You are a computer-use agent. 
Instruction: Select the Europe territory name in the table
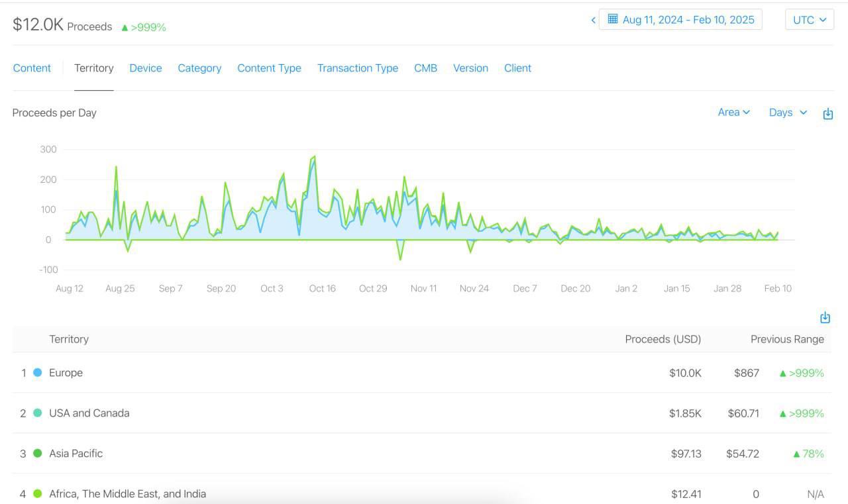(66, 372)
